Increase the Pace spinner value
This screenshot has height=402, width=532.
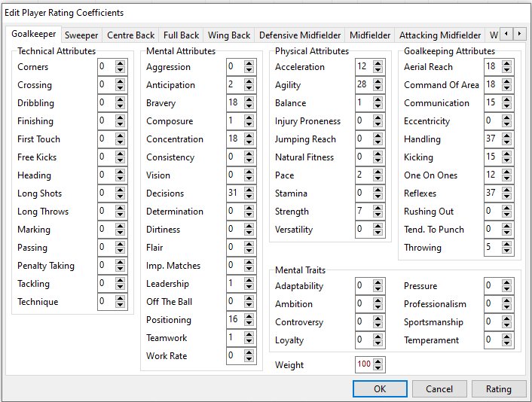tap(378, 172)
